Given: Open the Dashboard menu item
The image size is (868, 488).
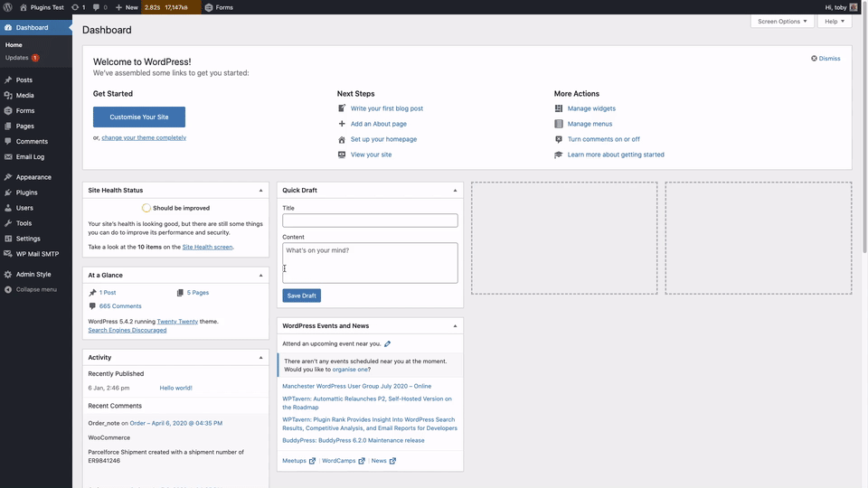Looking at the screenshot, I should pyautogui.click(x=36, y=27).
